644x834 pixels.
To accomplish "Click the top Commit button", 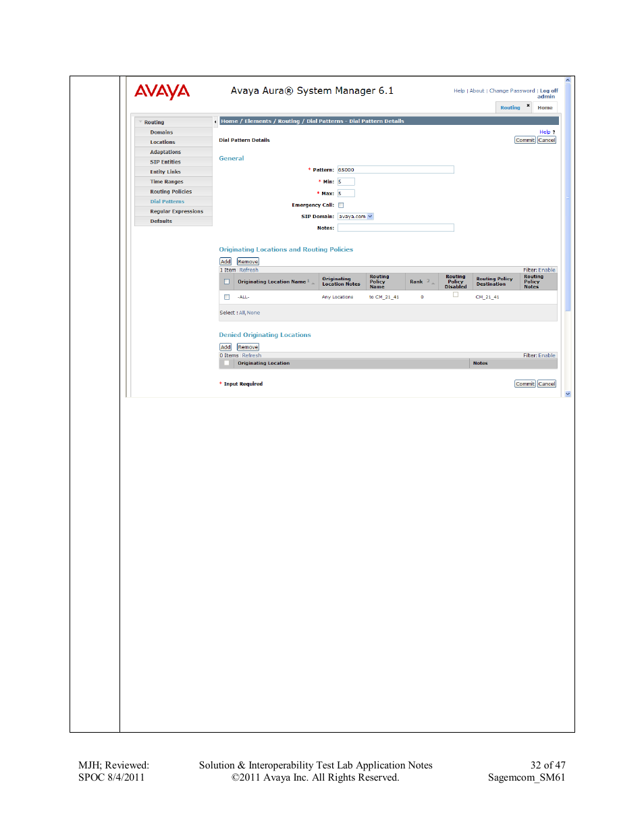I will pyautogui.click(x=525, y=140).
